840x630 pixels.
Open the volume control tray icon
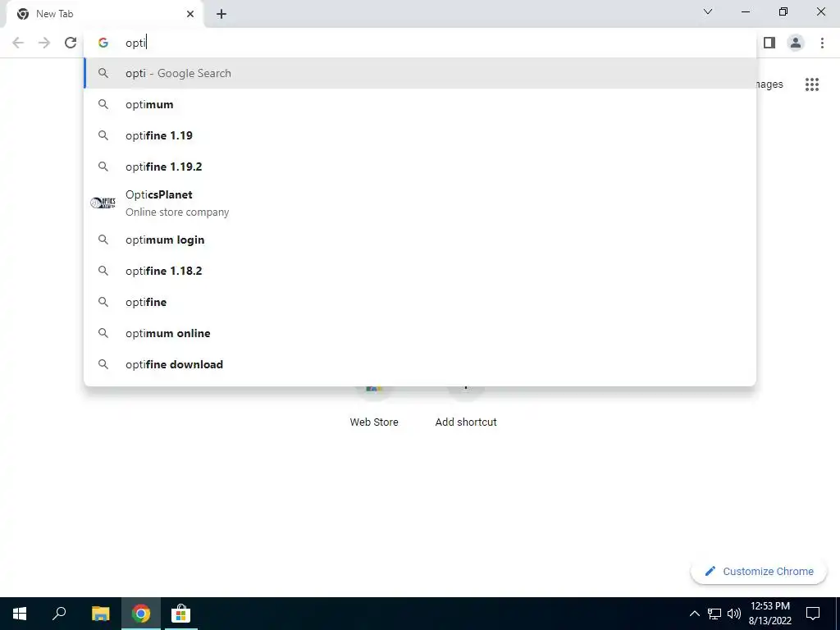tap(734, 614)
